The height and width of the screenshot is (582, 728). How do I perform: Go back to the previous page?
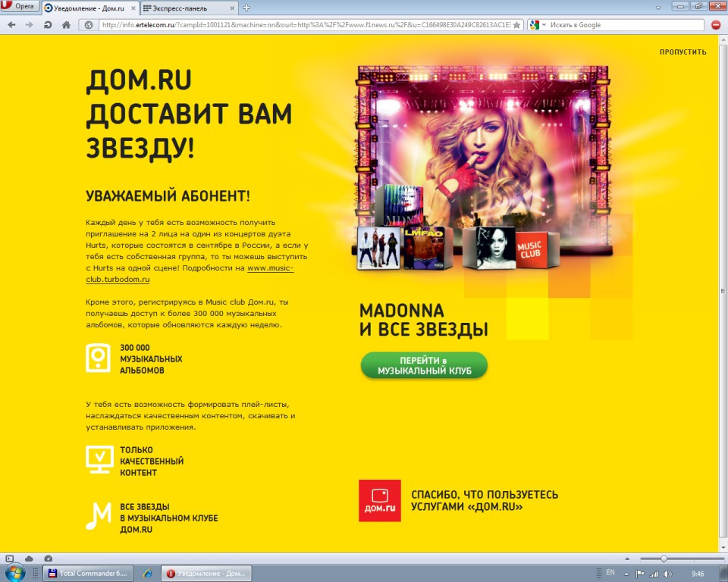[x=11, y=25]
